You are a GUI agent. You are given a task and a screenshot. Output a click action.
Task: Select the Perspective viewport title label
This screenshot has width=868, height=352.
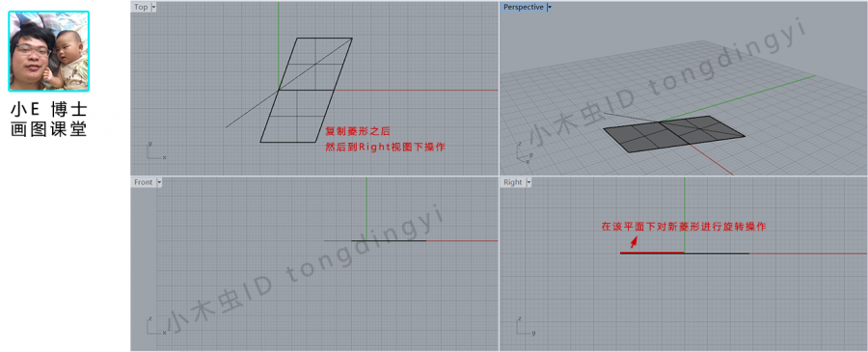[x=523, y=7]
